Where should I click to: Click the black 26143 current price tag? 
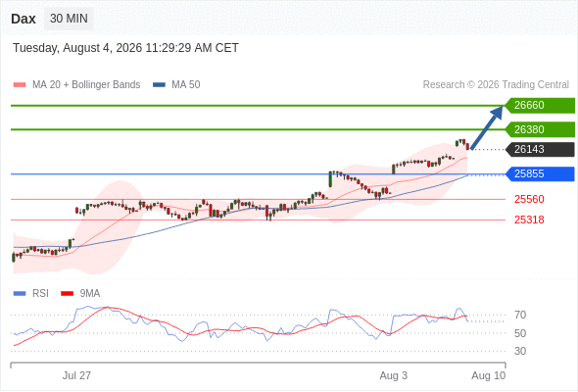click(540, 149)
